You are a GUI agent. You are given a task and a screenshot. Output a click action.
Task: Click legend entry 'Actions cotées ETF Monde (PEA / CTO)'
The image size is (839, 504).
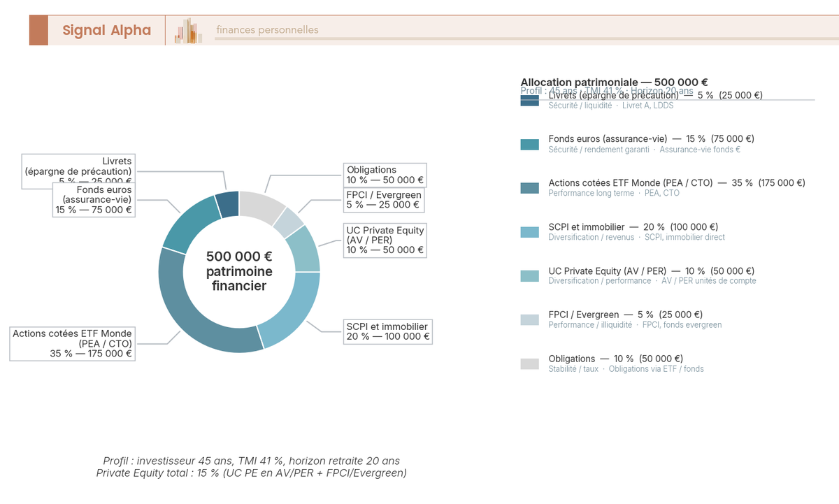(677, 183)
